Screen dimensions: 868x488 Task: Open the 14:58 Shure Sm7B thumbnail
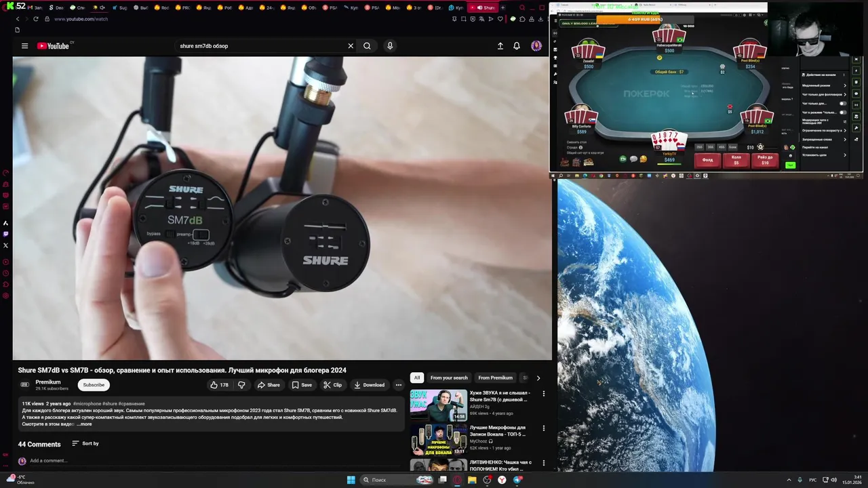[438, 405]
